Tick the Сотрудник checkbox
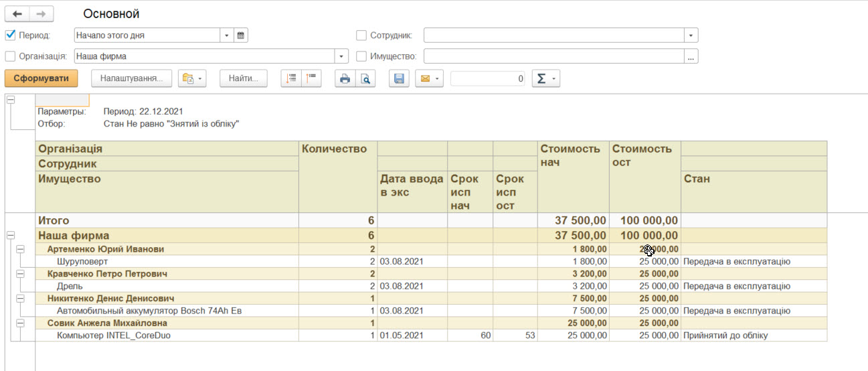Screen dimensions: 868x371 tap(361, 35)
